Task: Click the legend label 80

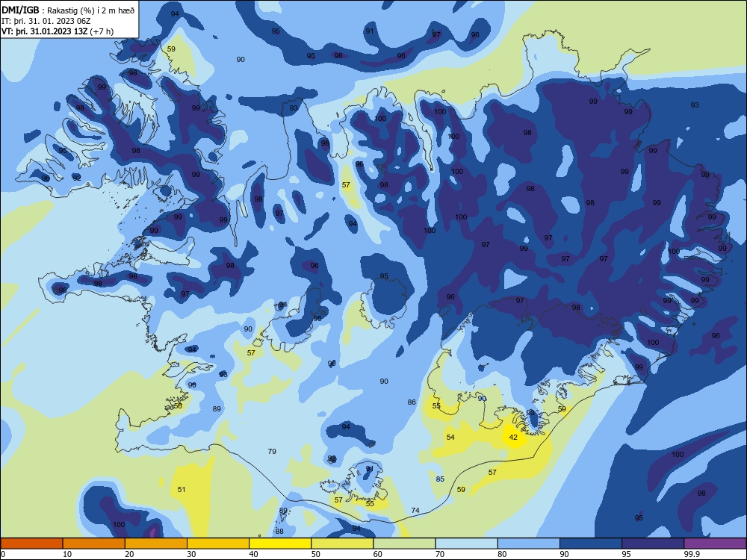Action: pos(502,554)
